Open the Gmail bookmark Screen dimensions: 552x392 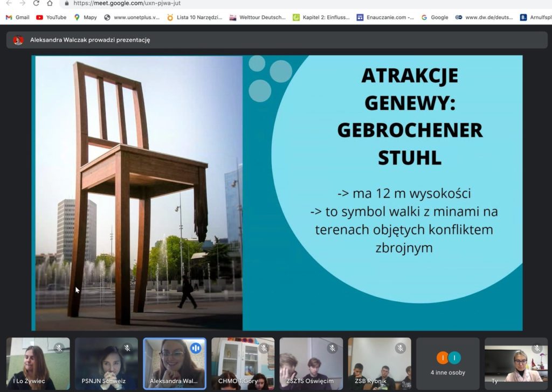coord(18,17)
